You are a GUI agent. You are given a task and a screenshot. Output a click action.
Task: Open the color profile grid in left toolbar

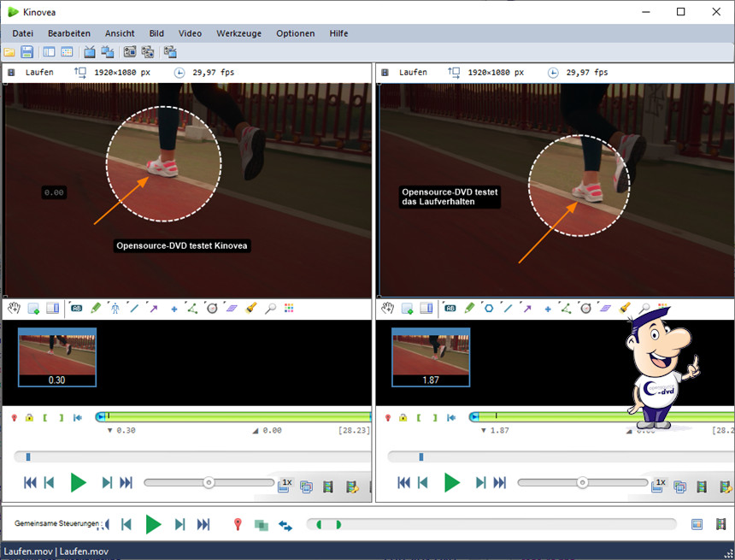click(289, 309)
